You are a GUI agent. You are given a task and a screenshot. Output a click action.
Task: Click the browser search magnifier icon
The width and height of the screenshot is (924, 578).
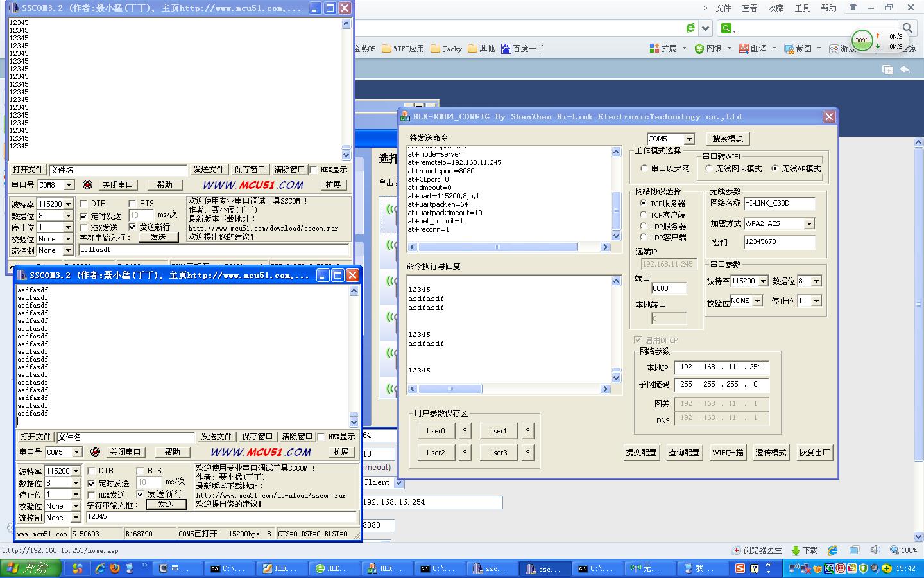point(907,28)
